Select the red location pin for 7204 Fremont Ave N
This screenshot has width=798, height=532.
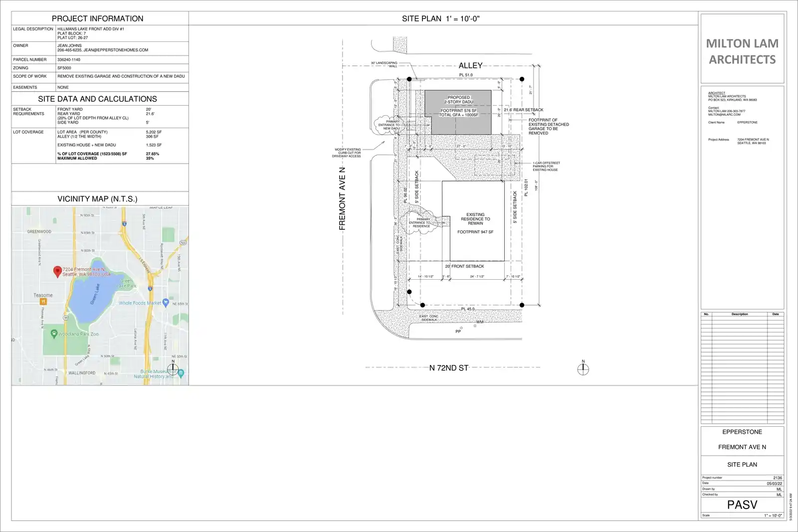[x=57, y=272]
